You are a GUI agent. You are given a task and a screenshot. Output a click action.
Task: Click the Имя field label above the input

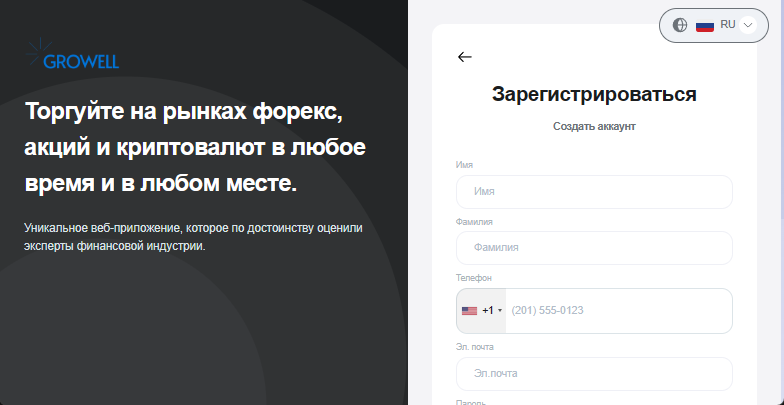pos(464,165)
